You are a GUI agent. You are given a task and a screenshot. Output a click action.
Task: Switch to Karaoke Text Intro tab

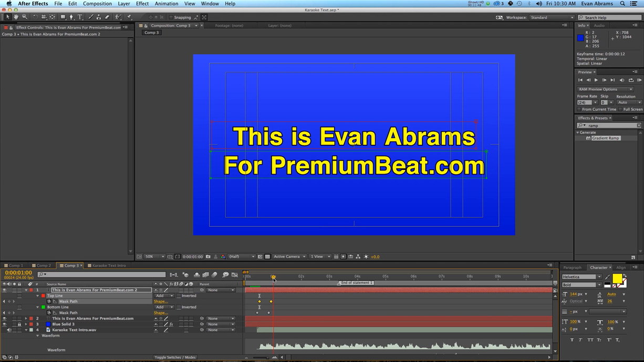pos(108,265)
